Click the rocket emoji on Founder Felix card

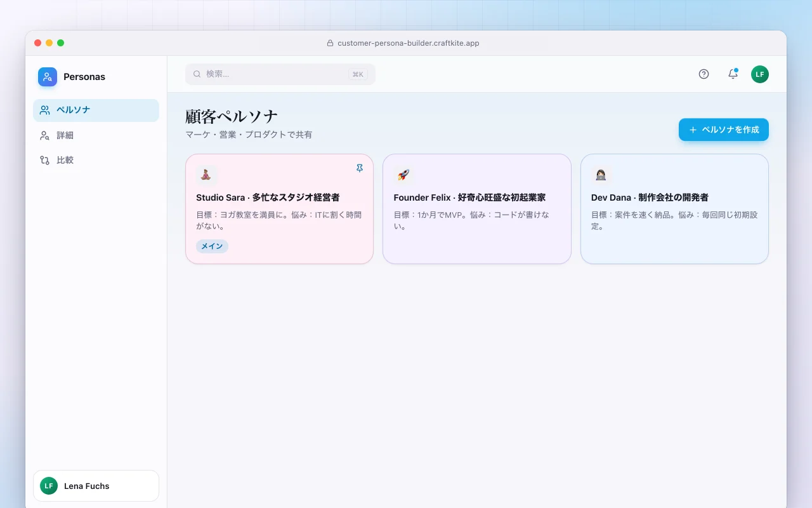pyautogui.click(x=403, y=175)
